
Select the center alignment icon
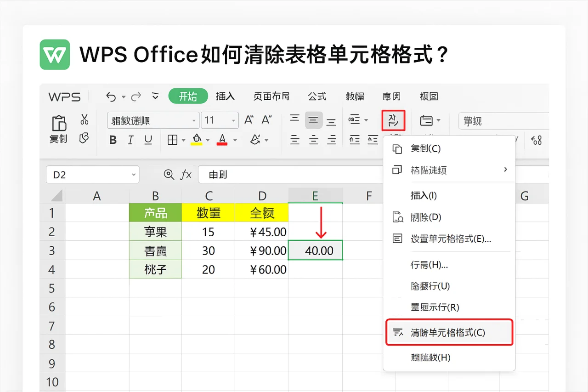[x=313, y=120]
